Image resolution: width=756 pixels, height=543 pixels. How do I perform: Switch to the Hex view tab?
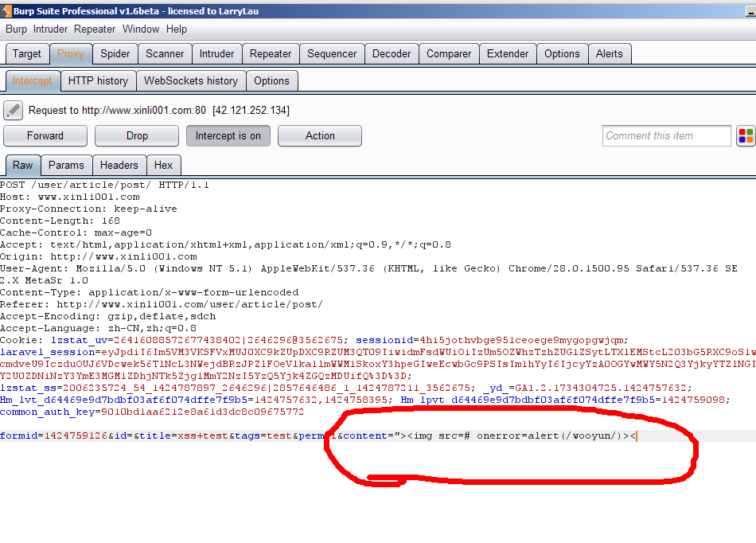pos(163,165)
